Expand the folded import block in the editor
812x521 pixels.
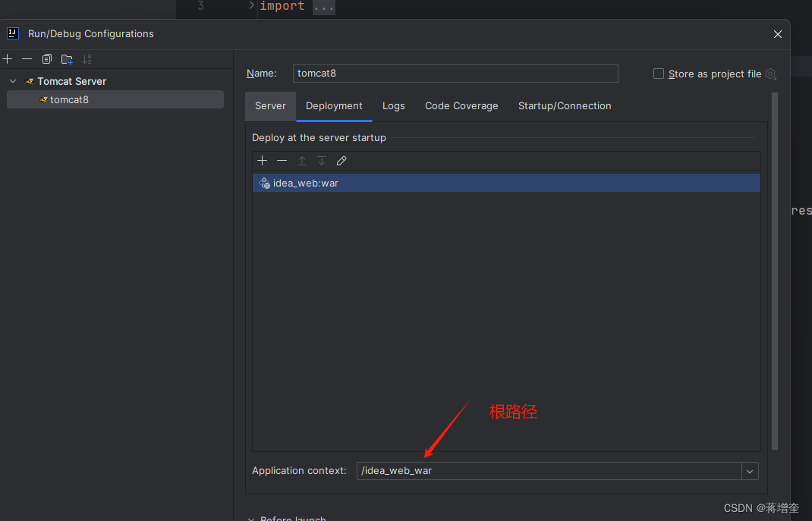(x=251, y=5)
